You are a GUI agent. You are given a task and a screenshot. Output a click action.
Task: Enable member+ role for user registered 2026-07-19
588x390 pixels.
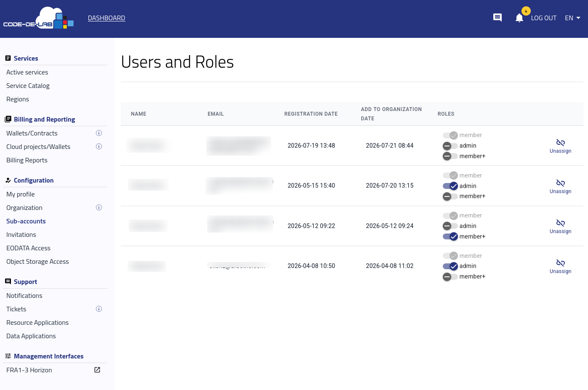tap(450, 156)
